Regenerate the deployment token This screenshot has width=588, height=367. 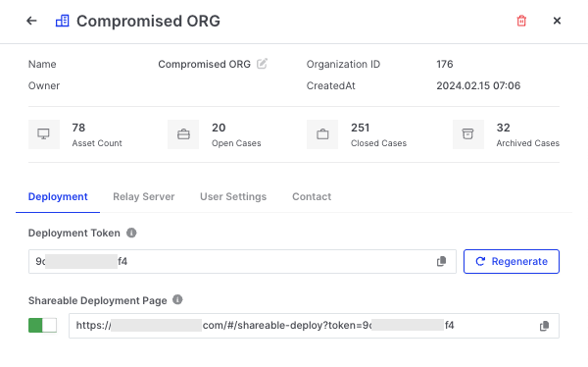tap(512, 261)
